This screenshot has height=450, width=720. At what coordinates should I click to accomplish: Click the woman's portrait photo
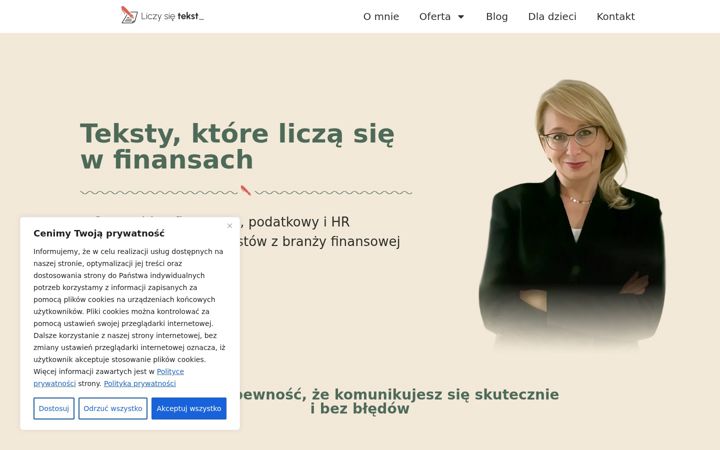[x=572, y=214]
